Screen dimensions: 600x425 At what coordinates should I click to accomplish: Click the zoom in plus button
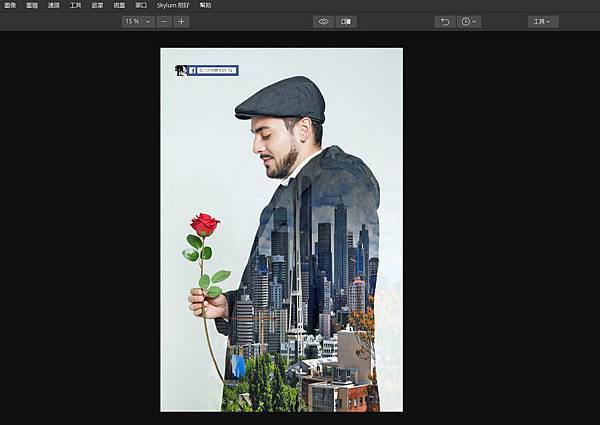click(181, 21)
